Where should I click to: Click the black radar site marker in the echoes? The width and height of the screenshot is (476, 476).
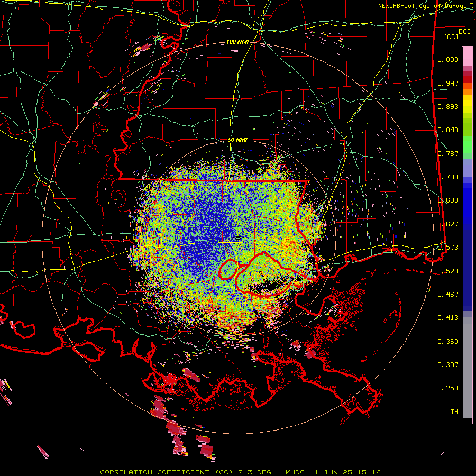pyautogui.click(x=238, y=239)
